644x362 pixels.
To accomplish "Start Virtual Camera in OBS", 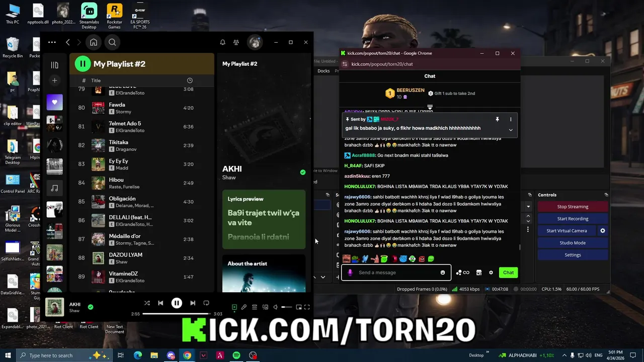I will tap(567, 231).
